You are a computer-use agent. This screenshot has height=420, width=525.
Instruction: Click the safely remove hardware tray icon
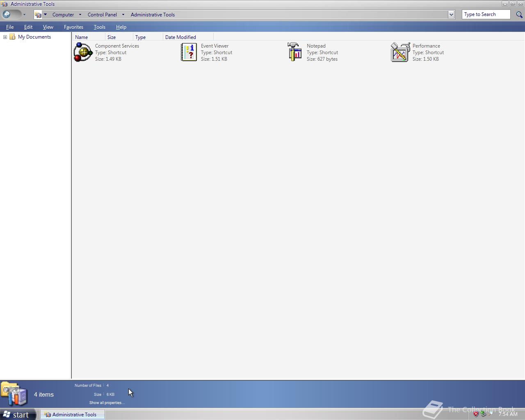[483, 414]
